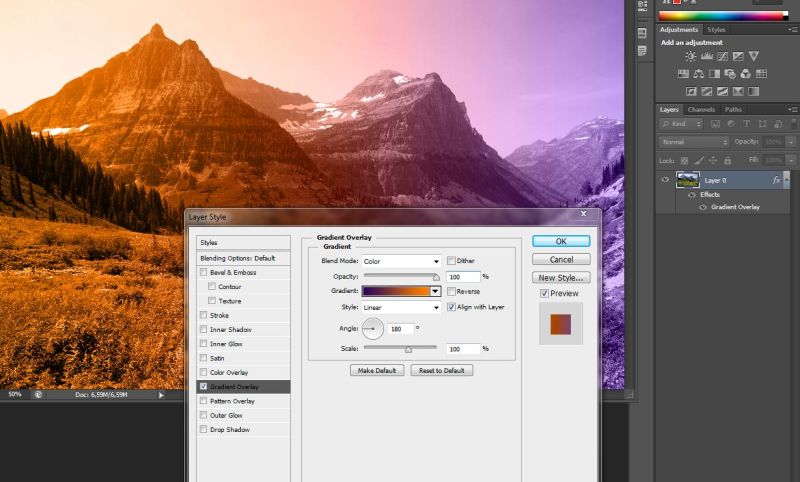
Task: Open the Blend Mode dropdown set to Color
Action: click(x=401, y=261)
